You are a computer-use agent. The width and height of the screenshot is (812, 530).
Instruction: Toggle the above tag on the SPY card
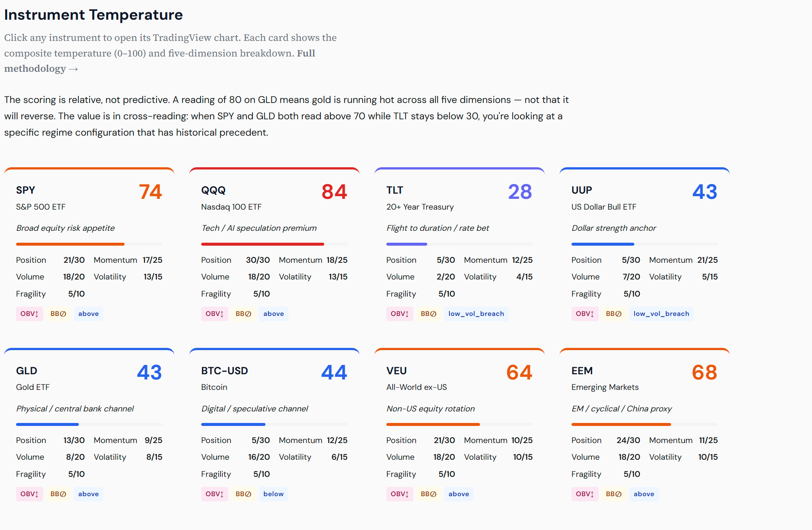tap(88, 313)
